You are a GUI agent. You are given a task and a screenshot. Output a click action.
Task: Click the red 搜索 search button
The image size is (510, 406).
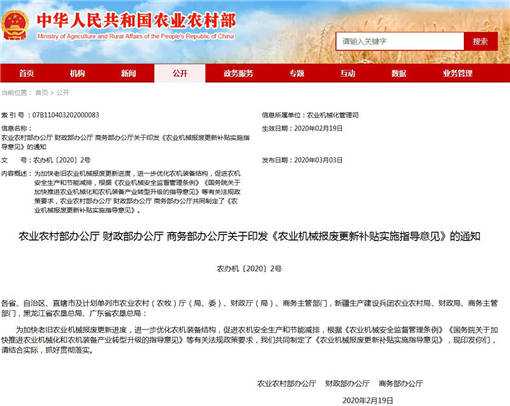480,41
